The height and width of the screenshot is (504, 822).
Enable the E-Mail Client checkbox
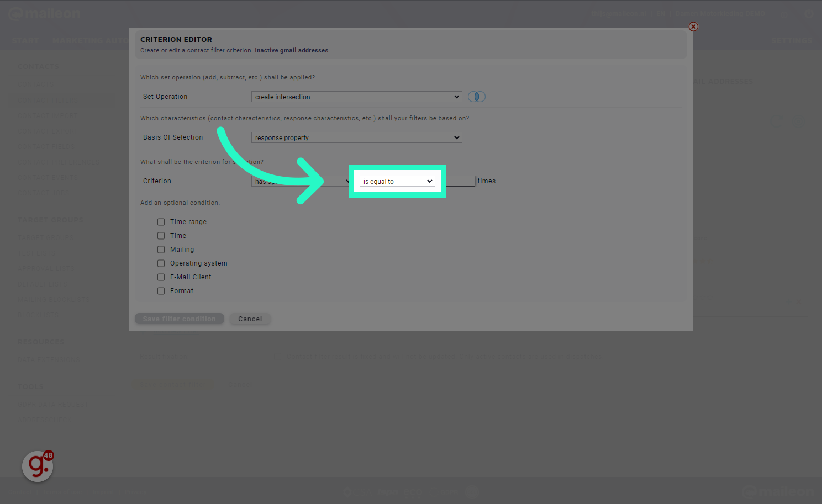[161, 277]
